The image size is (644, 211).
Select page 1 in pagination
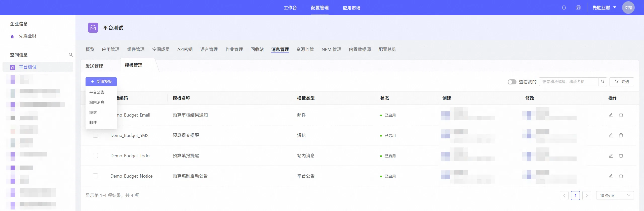[575, 195]
